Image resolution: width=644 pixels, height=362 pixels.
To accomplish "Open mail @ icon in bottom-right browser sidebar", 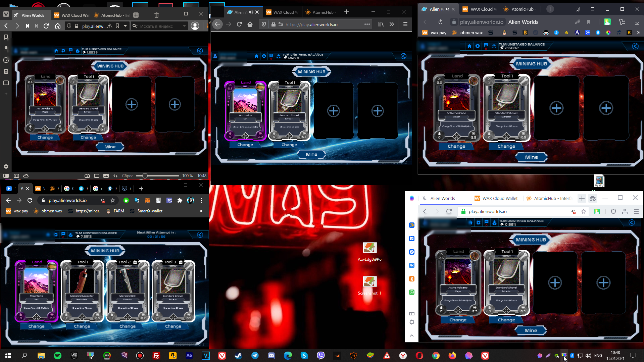I will pyautogui.click(x=412, y=225).
